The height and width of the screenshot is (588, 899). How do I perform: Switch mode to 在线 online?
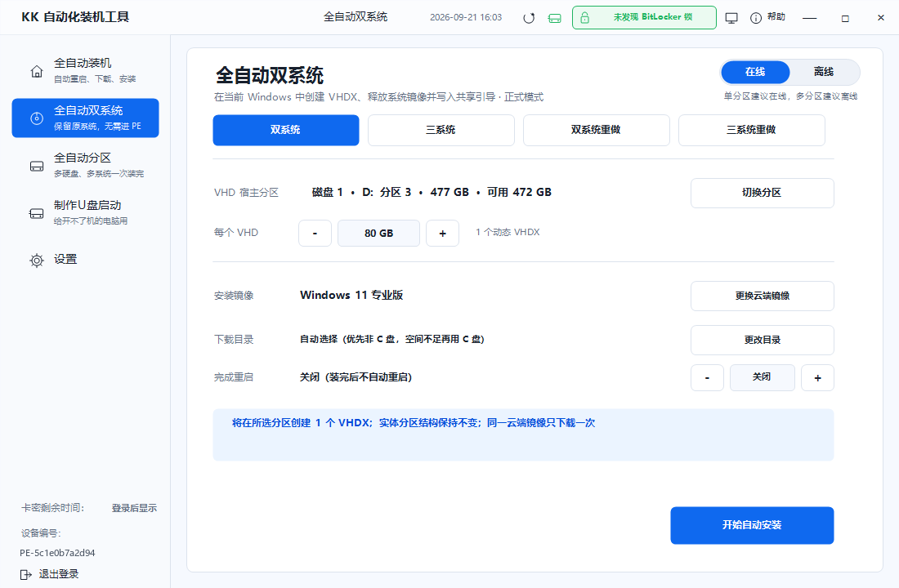click(x=755, y=72)
